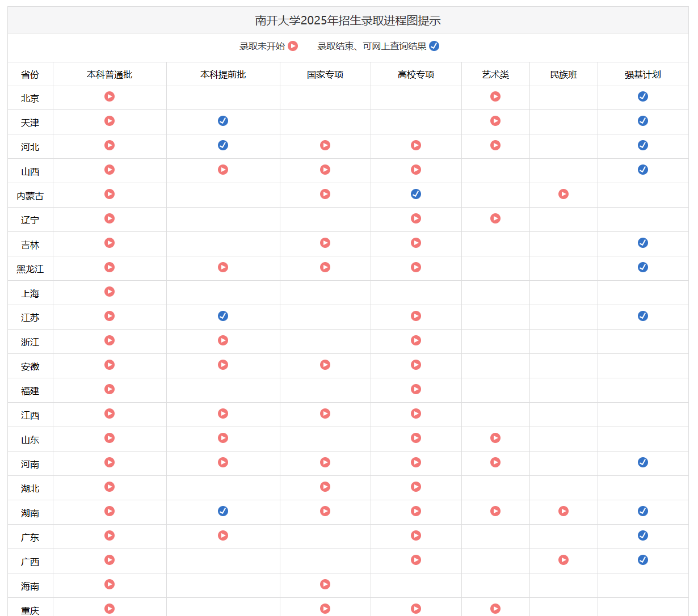
Task: Click 福建 高校专项 red play icon
Action: coord(416,389)
